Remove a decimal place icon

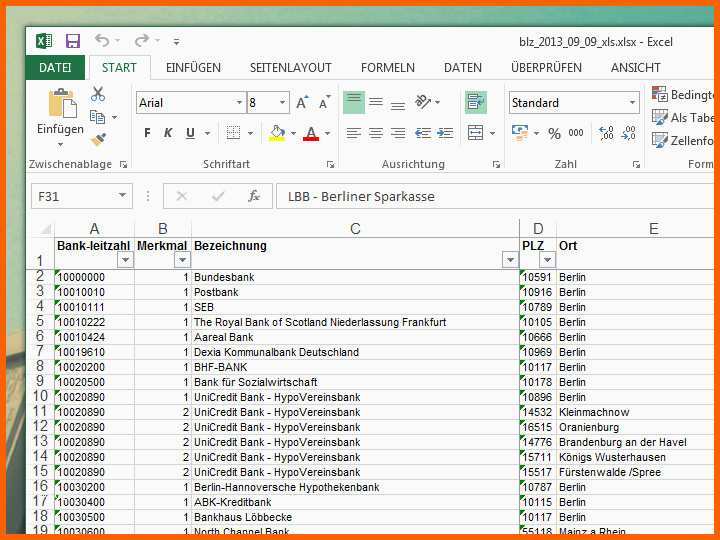click(x=629, y=133)
